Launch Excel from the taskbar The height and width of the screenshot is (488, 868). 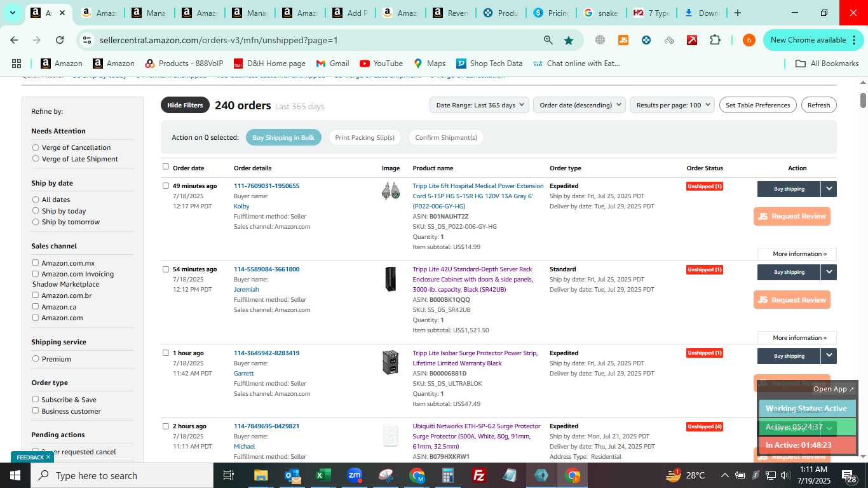coord(323,475)
